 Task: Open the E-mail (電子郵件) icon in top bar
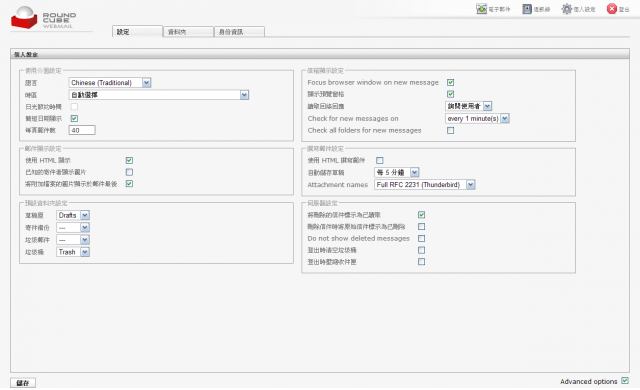(482, 9)
